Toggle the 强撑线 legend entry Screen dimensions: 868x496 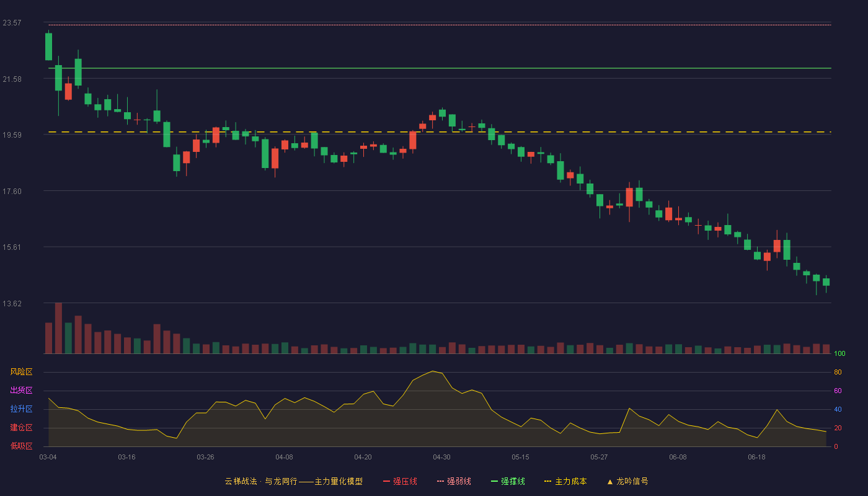click(x=508, y=481)
